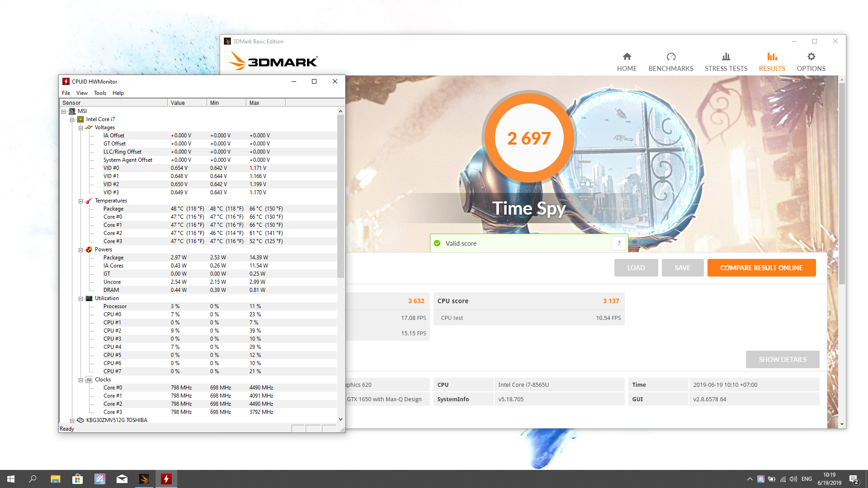Open 3DMark Options gear tab
The width and height of the screenshot is (868, 488).
811,62
